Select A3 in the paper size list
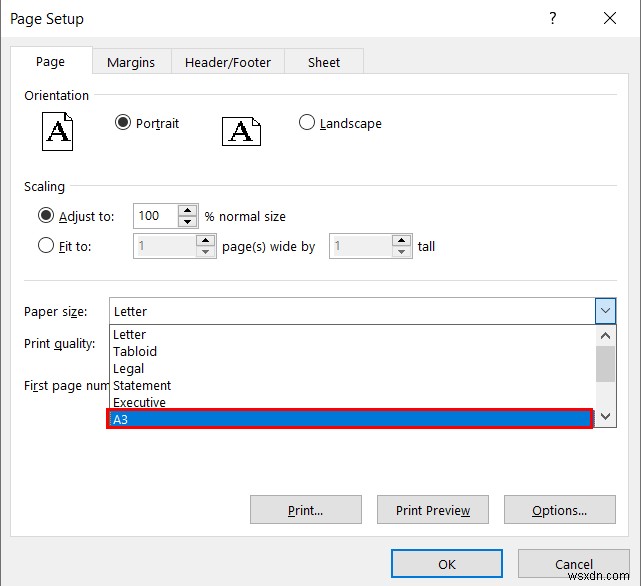 pos(350,419)
